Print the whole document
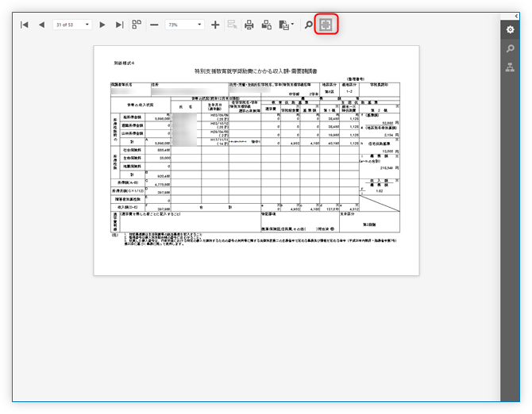Viewport: 532px width, 414px height. coord(249,25)
